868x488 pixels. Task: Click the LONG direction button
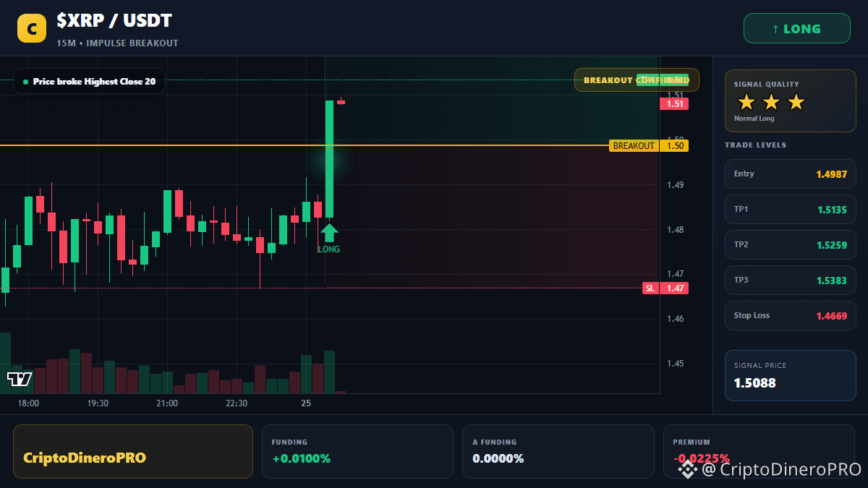(x=796, y=29)
